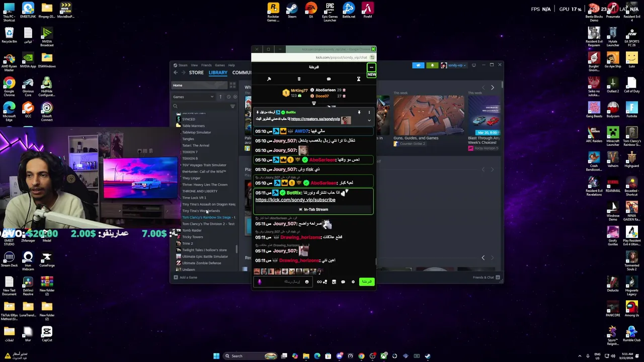Switch to the Steam STORE tab
This screenshot has height=362, width=644.
pyautogui.click(x=196, y=72)
